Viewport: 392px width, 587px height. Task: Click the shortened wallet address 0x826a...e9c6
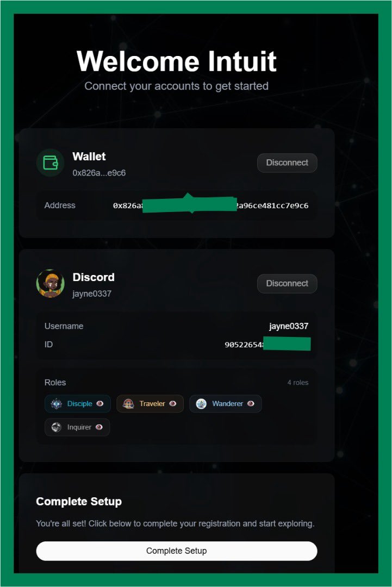(x=99, y=173)
